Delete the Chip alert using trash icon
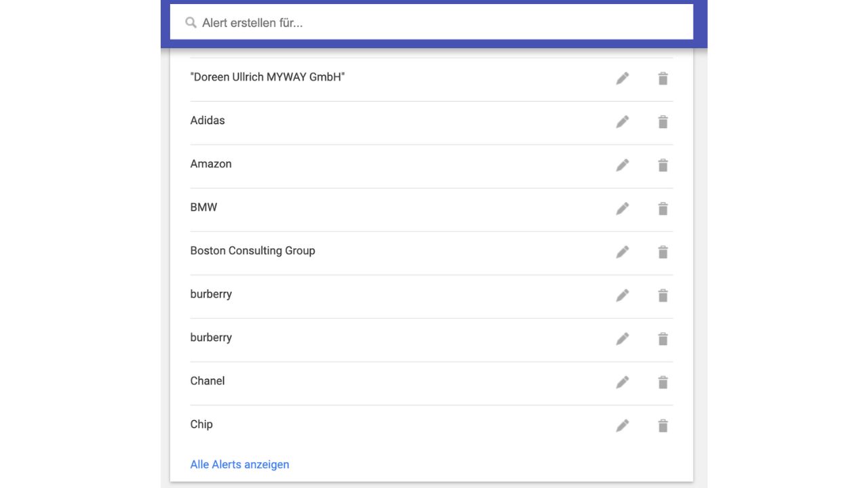 click(663, 425)
